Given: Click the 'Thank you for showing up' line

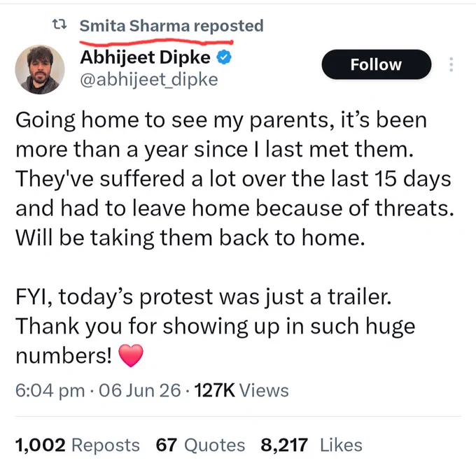Looking at the screenshot, I should pyautogui.click(x=215, y=327).
